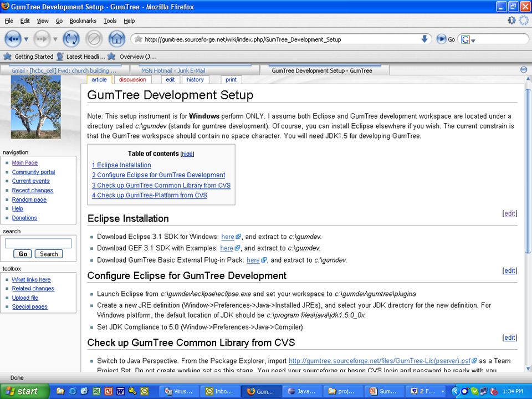The image size is (532, 399).
Task: Go to the Home page icon
Action: 117,39
